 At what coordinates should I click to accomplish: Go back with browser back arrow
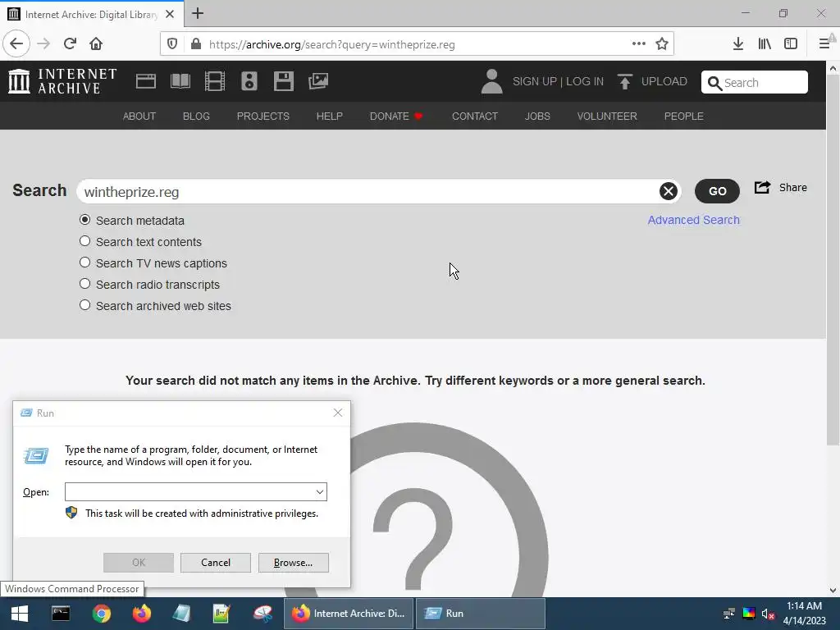coord(16,43)
